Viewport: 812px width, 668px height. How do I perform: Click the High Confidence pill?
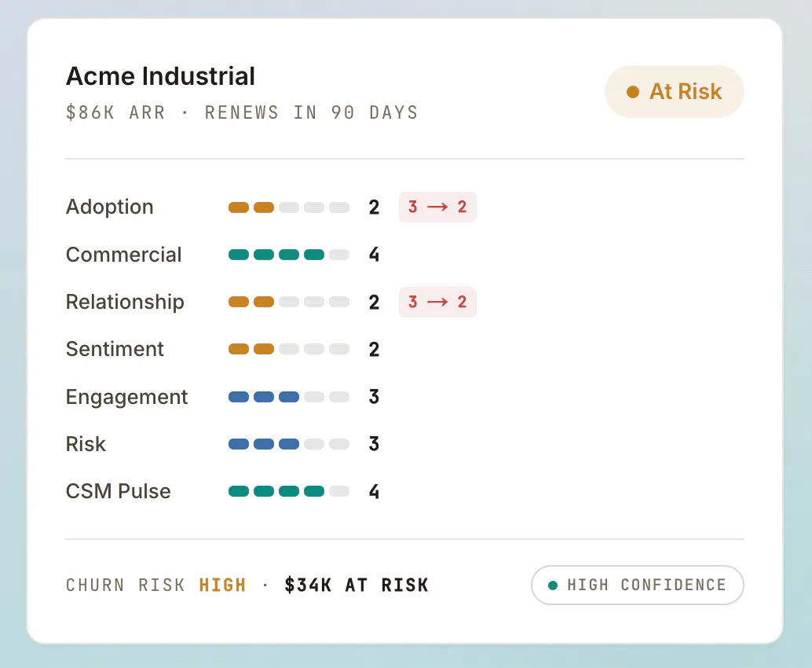click(638, 585)
